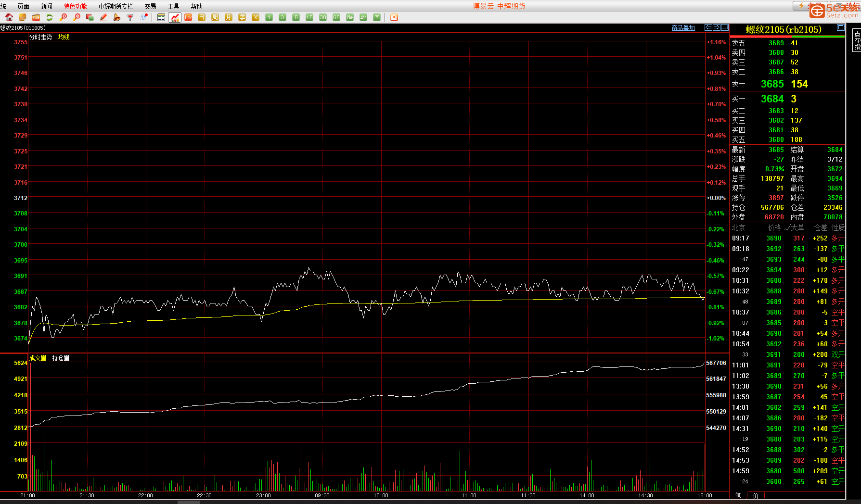Open the 新闻 menu

pos(47,6)
